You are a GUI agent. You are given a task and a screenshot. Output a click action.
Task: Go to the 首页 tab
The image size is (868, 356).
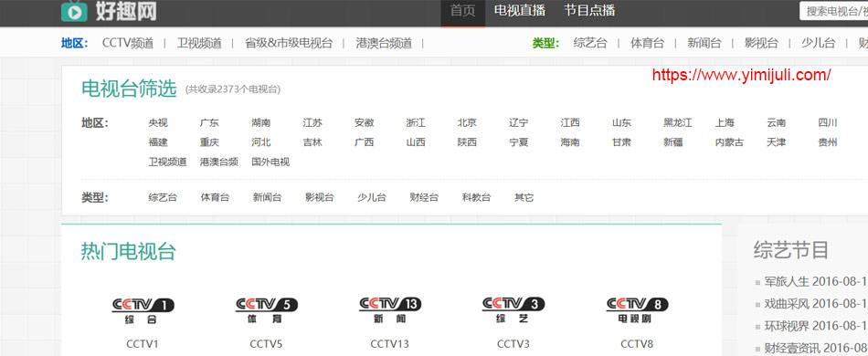point(463,11)
